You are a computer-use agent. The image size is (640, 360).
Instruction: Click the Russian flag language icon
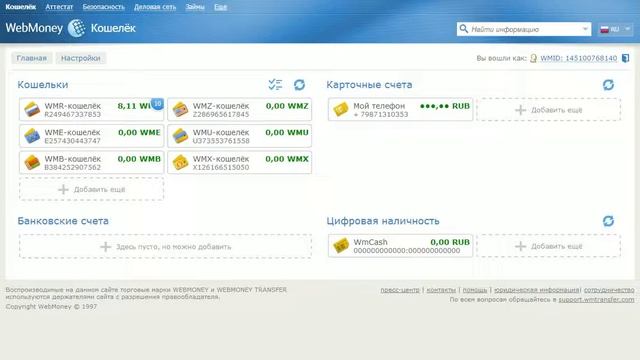[x=604, y=29]
